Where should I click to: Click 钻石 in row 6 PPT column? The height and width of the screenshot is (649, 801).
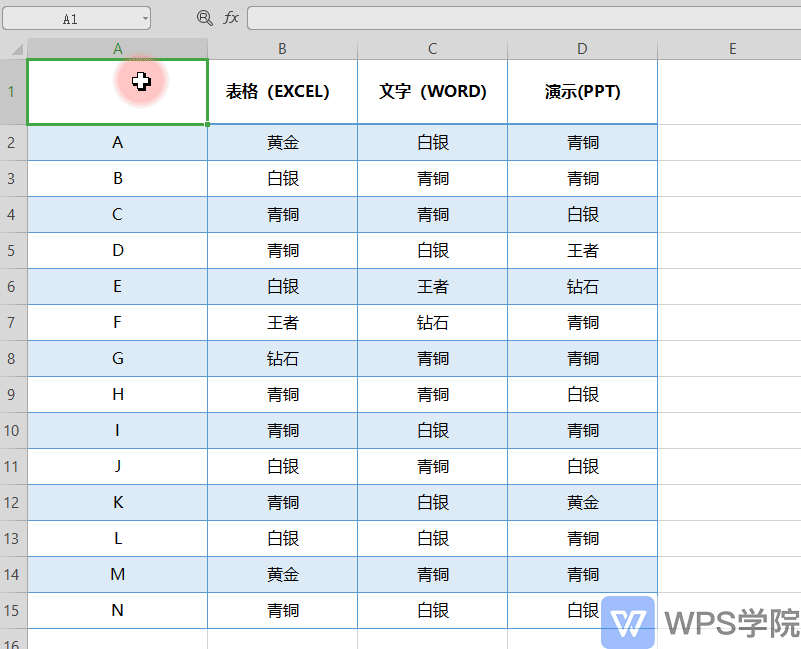tap(582, 286)
